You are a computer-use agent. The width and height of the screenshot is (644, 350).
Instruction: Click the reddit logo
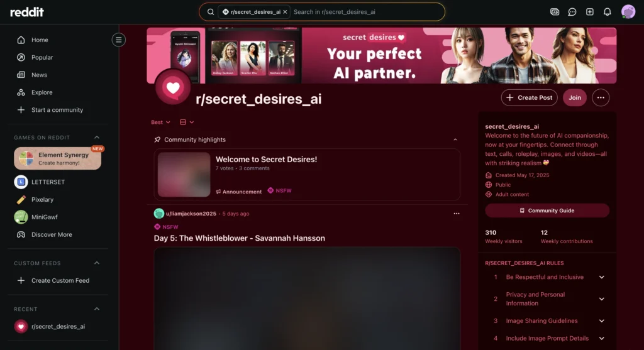tap(26, 12)
